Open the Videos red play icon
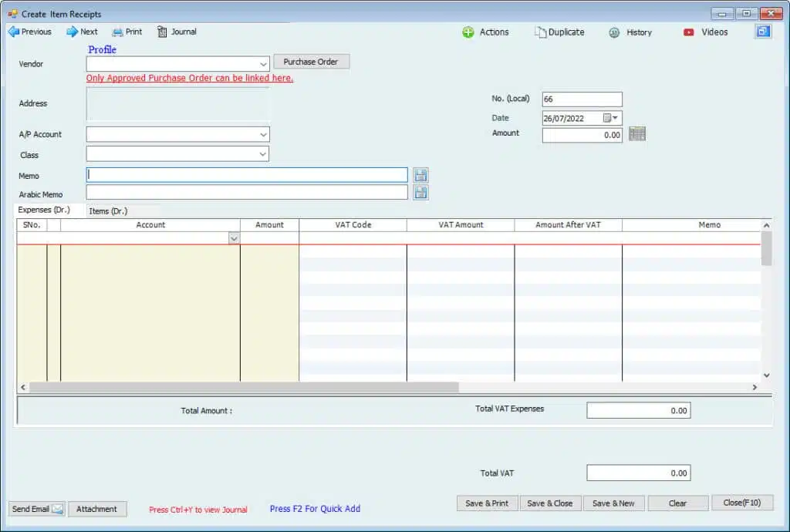 [x=688, y=32]
